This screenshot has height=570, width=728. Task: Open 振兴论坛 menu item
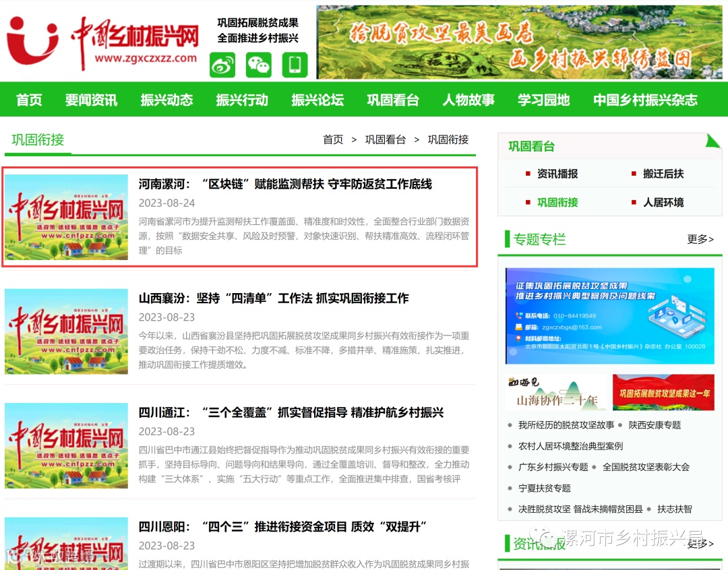pyautogui.click(x=317, y=100)
